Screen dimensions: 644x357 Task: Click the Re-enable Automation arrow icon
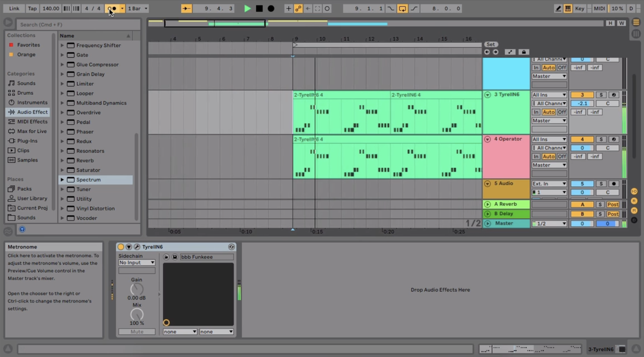click(x=308, y=9)
